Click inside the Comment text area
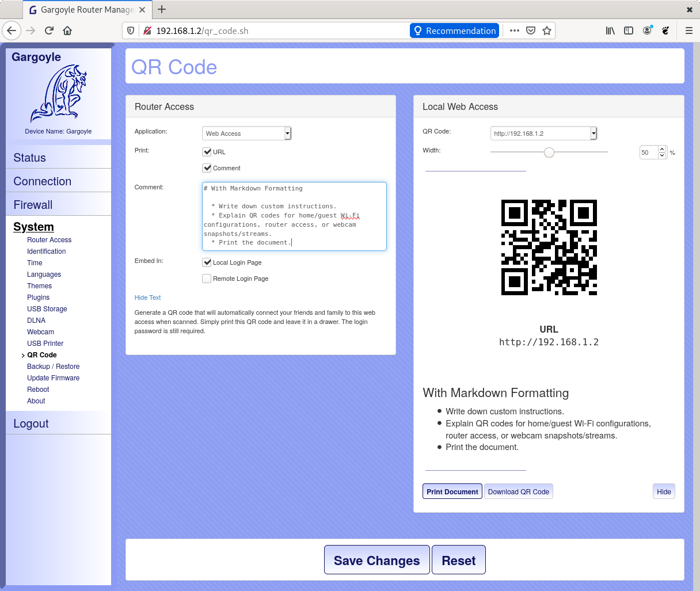Viewport: 700px width, 591px height. pos(294,216)
